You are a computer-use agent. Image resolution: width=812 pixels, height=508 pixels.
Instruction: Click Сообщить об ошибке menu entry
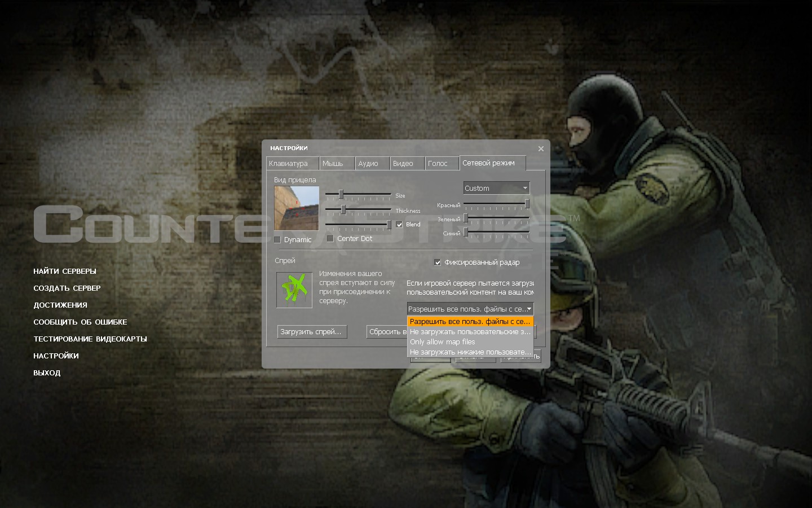[x=80, y=322]
